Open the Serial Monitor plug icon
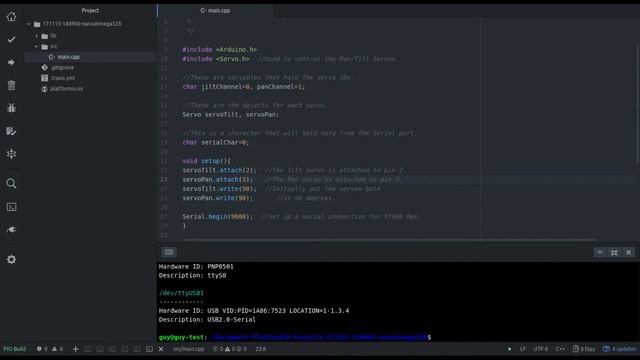Viewport: 640px width, 360px height. 11,229
